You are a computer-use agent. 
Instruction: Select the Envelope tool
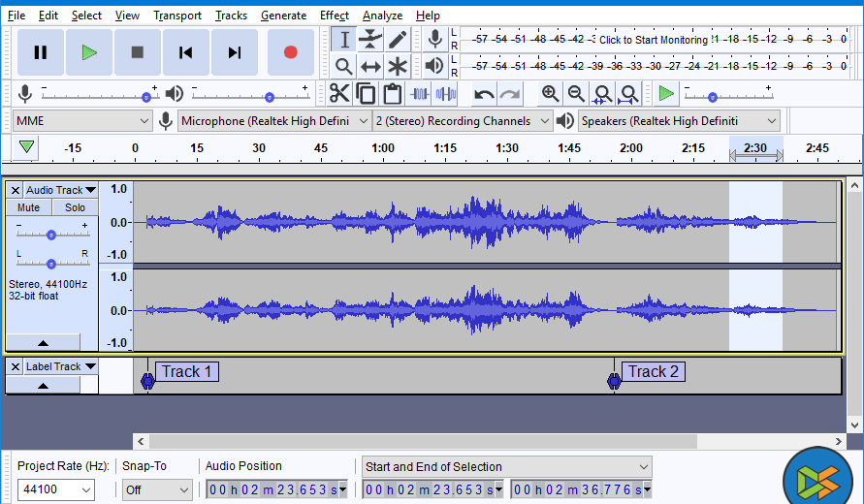point(370,40)
